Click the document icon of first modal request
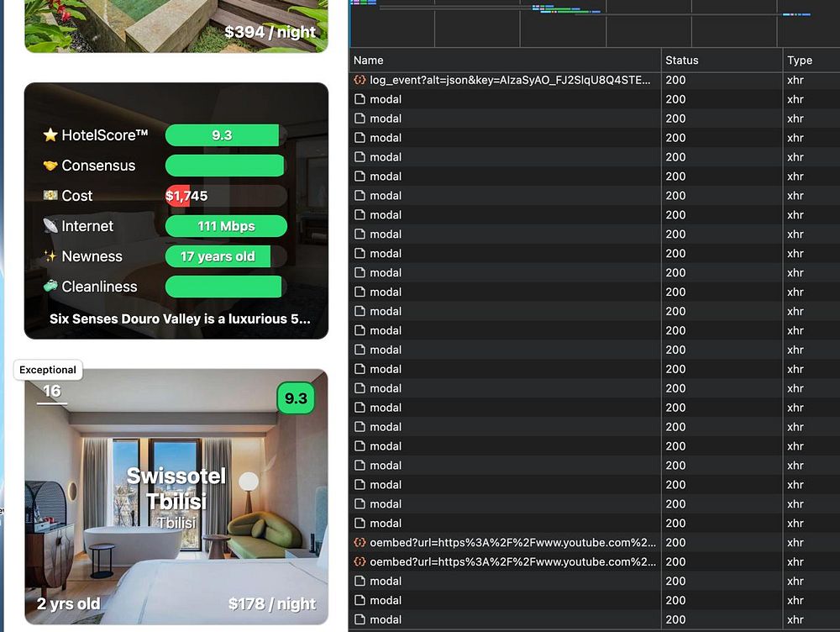The image size is (840, 632). click(360, 99)
